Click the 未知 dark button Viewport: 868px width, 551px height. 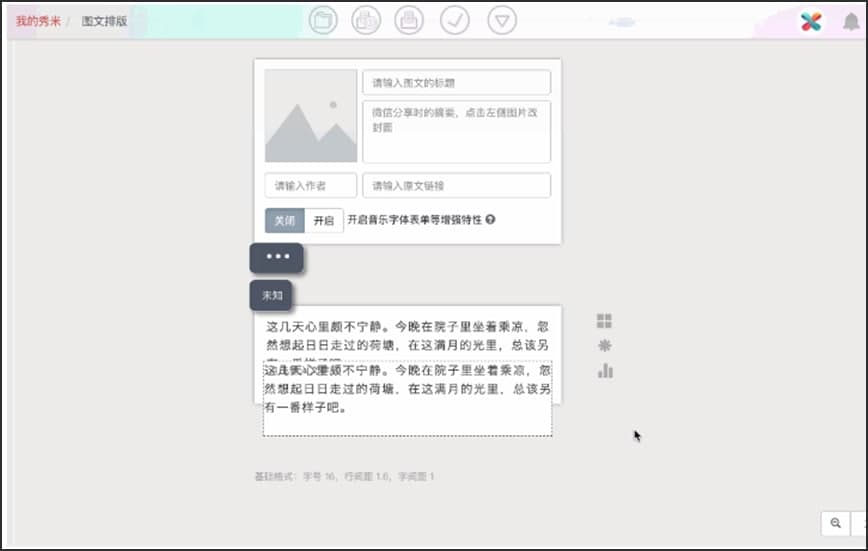pos(271,295)
